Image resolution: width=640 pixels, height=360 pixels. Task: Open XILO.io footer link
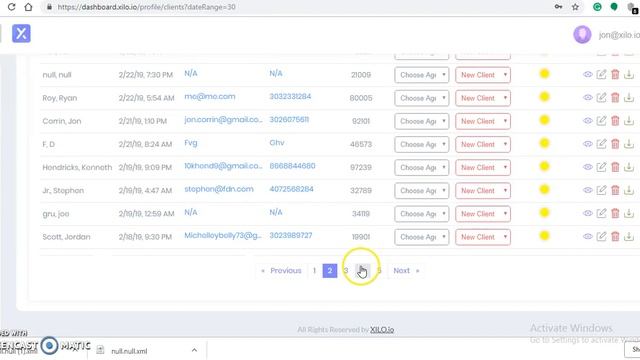[x=382, y=329]
